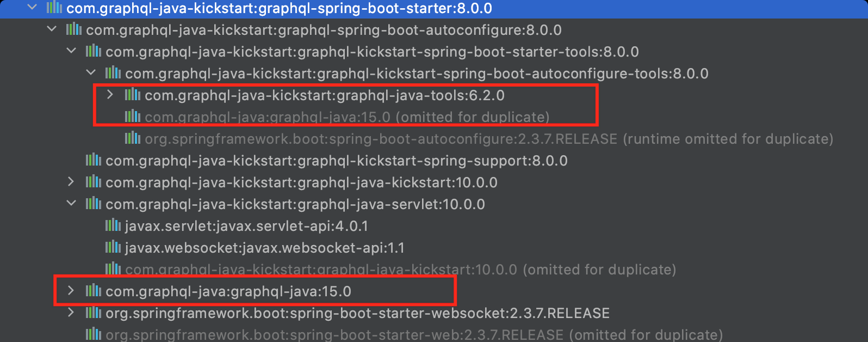Click library icon of graphql-spring-boot-autoconfigure:8.0.0

tap(74, 29)
